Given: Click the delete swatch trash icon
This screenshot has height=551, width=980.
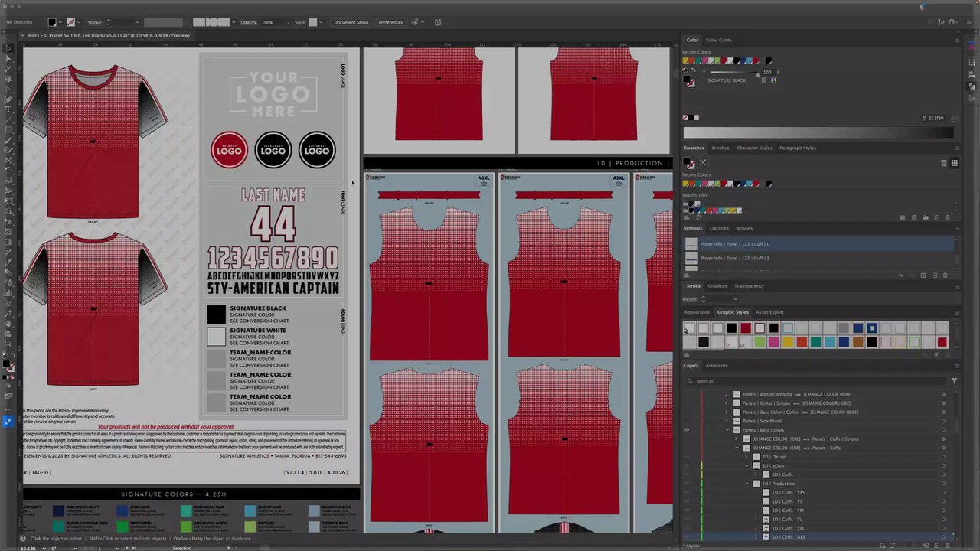Looking at the screenshot, I should 946,217.
